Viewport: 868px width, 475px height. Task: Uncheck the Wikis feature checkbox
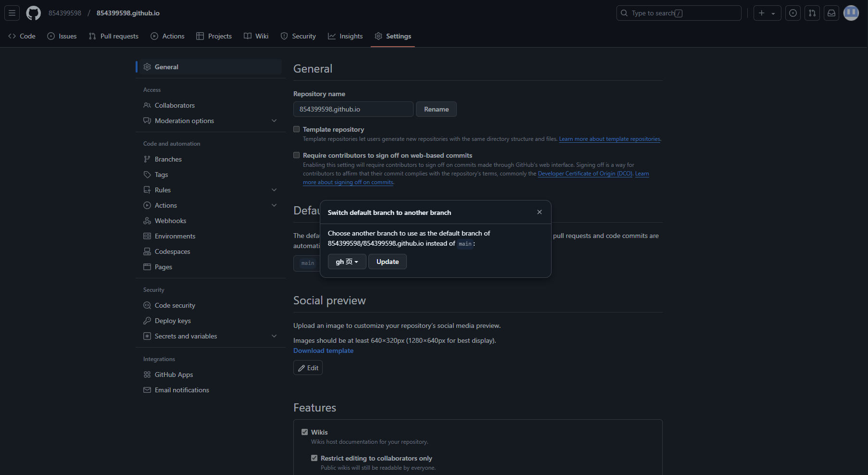coord(305,432)
